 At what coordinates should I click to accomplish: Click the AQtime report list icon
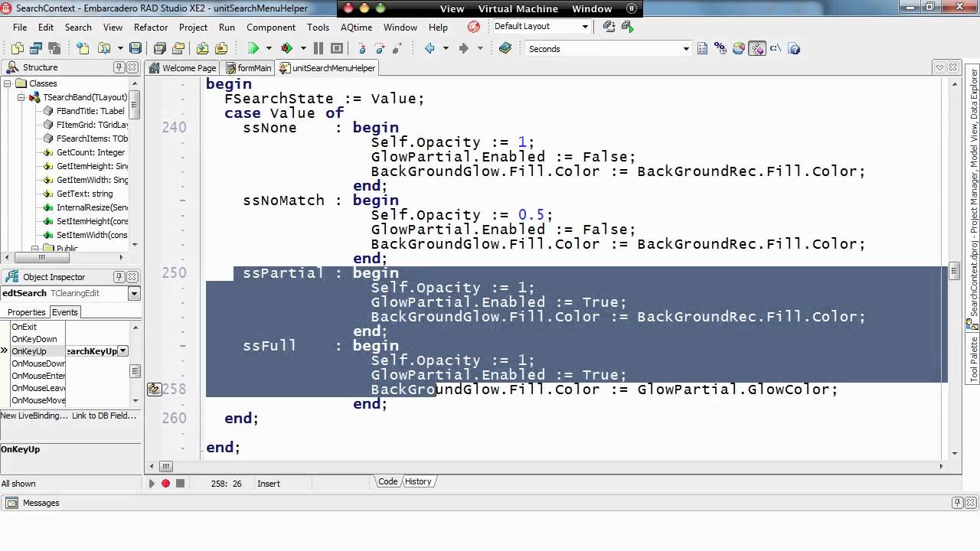[x=702, y=48]
